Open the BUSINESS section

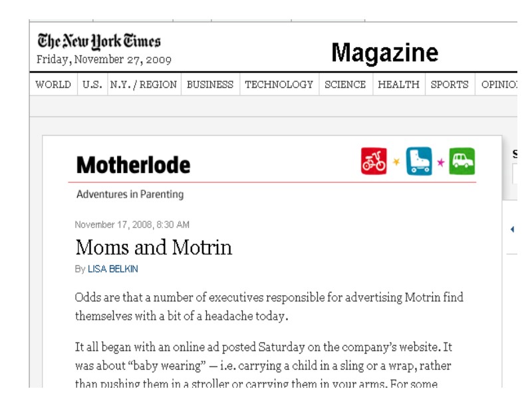tap(210, 85)
